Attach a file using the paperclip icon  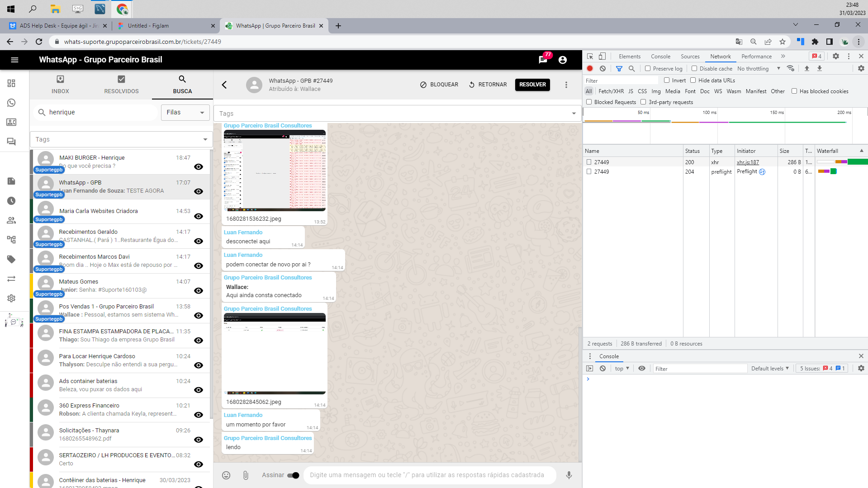246,475
